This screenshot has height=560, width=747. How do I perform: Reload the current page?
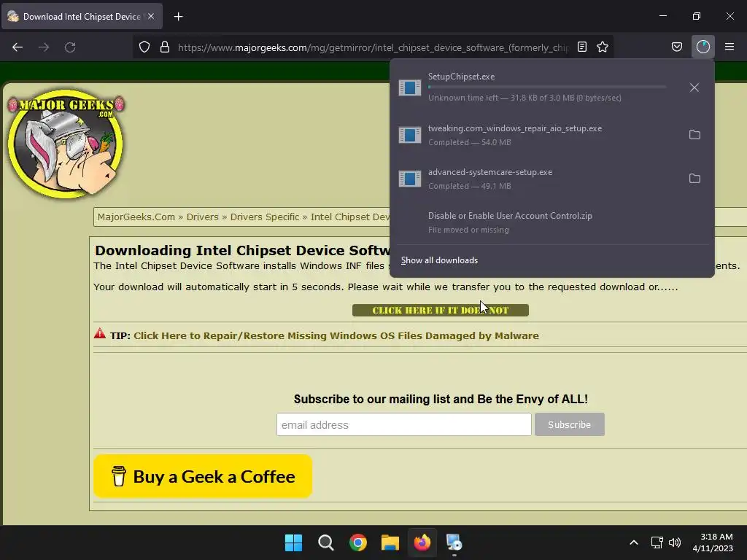coord(70,47)
